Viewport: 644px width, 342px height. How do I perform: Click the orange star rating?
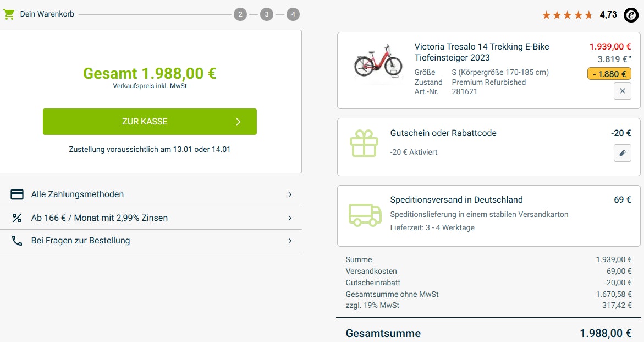[x=567, y=15]
